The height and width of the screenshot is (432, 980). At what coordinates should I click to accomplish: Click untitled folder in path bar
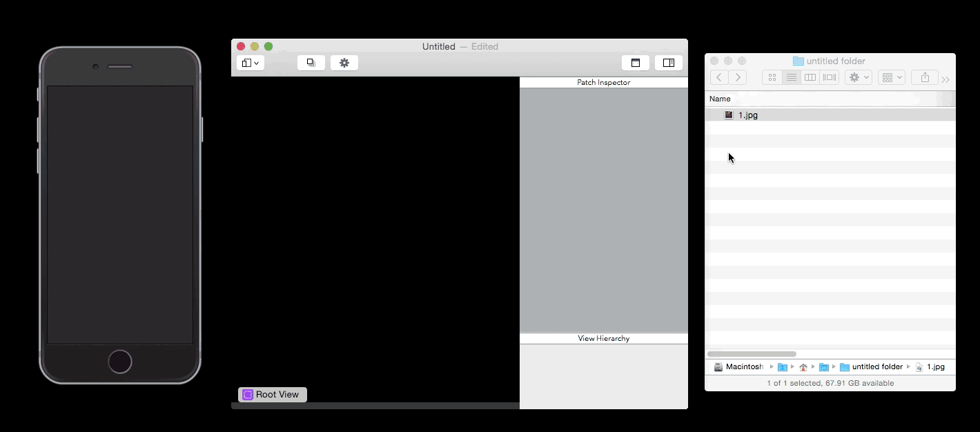click(x=871, y=367)
